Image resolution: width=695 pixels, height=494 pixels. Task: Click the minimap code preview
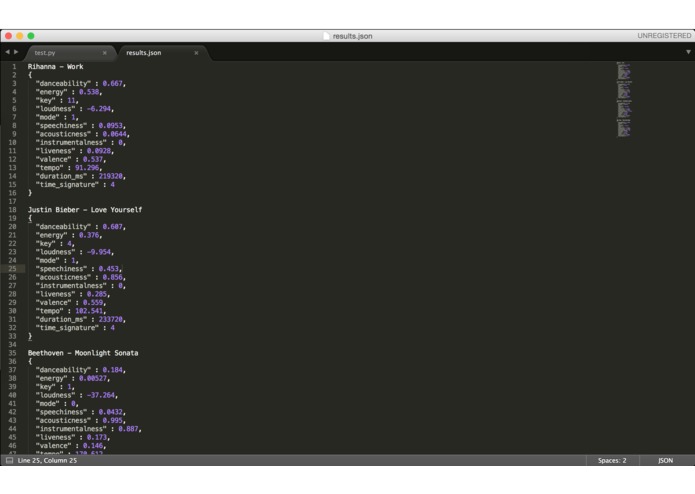624,100
